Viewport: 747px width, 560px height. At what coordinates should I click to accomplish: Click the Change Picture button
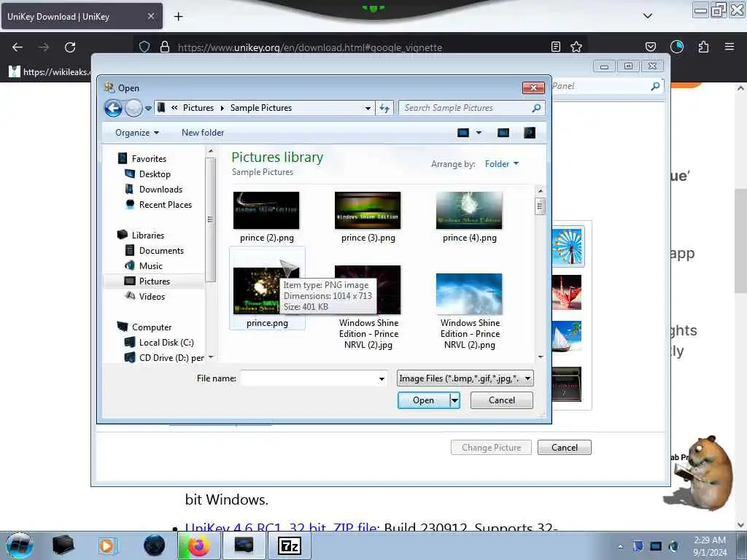[491, 448]
